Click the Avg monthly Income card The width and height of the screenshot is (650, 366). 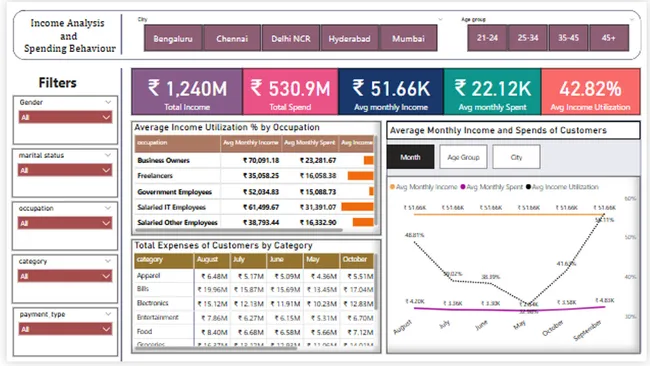click(x=391, y=92)
